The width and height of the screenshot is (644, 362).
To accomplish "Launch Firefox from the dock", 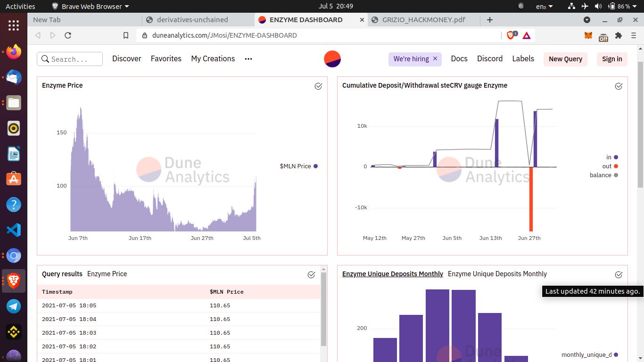I will tap(14, 51).
